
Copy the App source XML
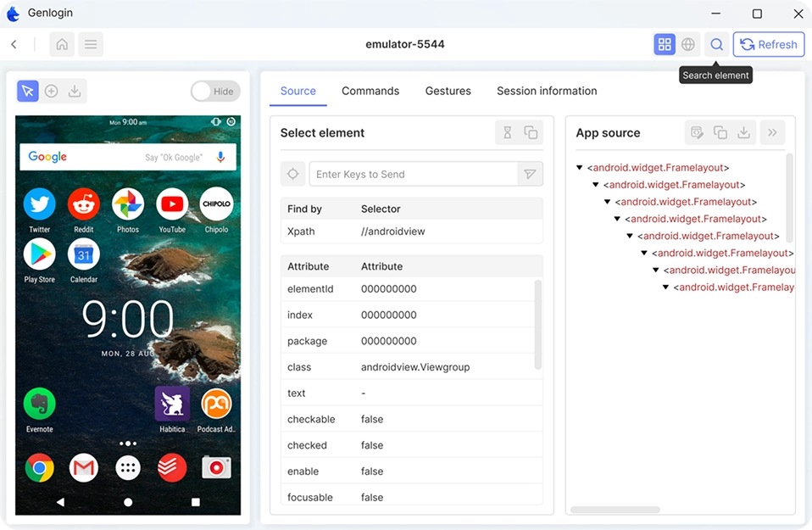[720, 132]
